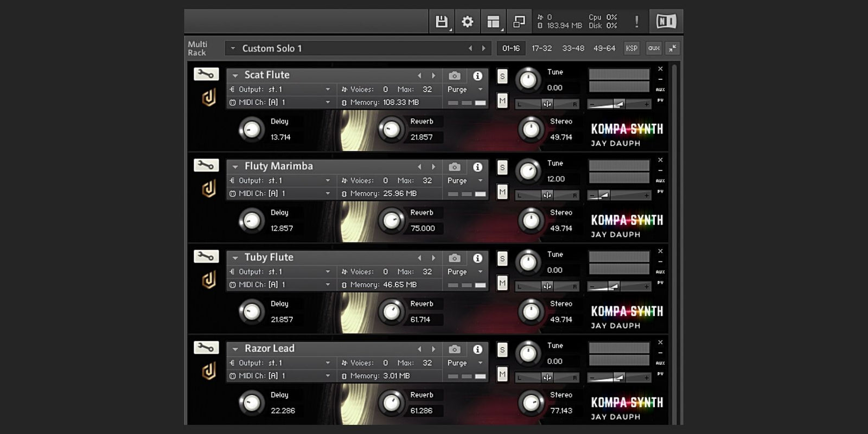Show info for Tuby Flute instrument

(477, 258)
